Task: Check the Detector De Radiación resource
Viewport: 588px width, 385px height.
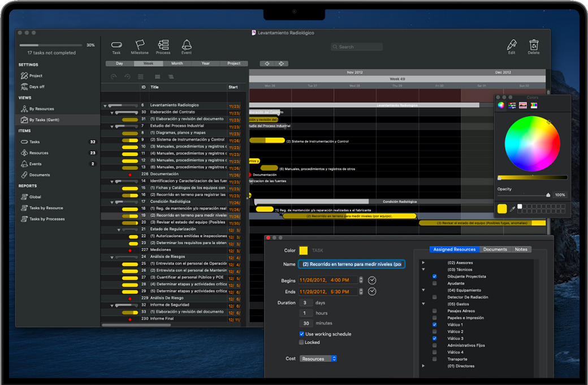Action: (434, 297)
